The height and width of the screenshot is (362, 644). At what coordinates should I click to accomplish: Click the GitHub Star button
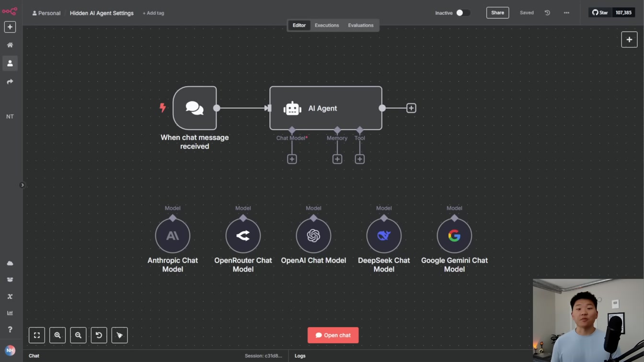tap(600, 13)
